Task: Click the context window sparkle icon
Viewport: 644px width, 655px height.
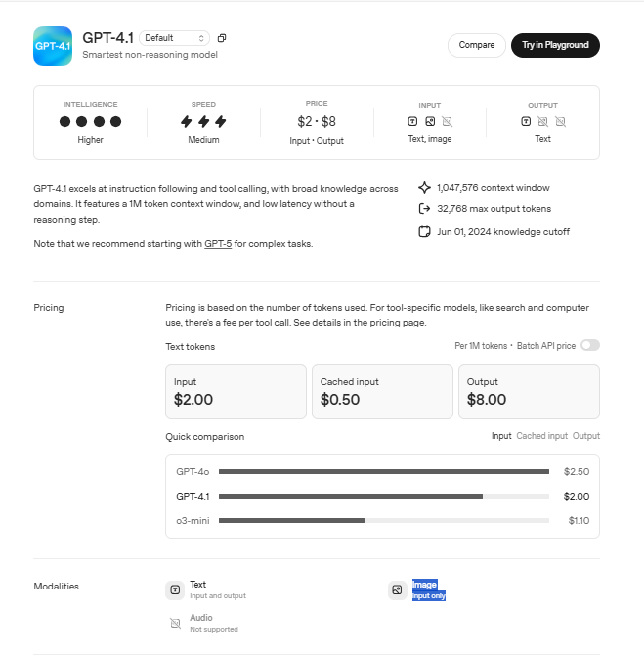Action: pyautogui.click(x=424, y=187)
